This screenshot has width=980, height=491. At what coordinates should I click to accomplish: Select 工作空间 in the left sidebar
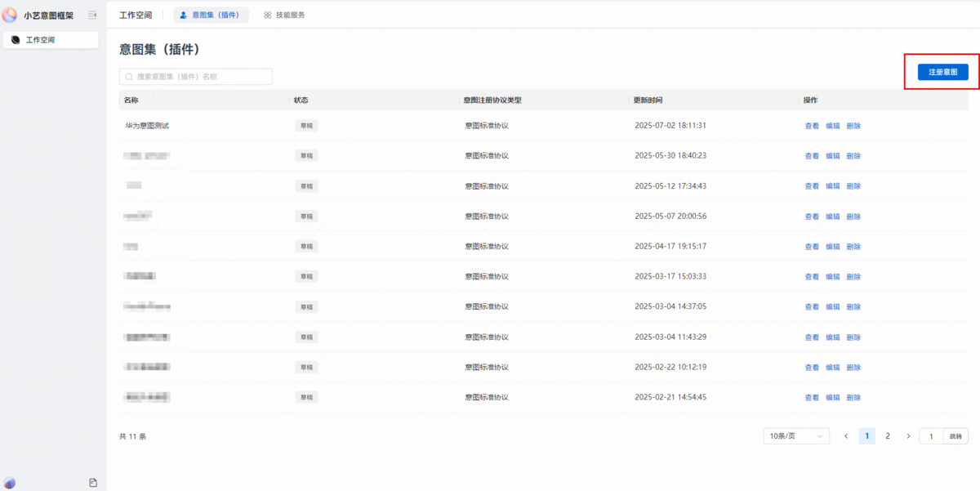pos(51,39)
